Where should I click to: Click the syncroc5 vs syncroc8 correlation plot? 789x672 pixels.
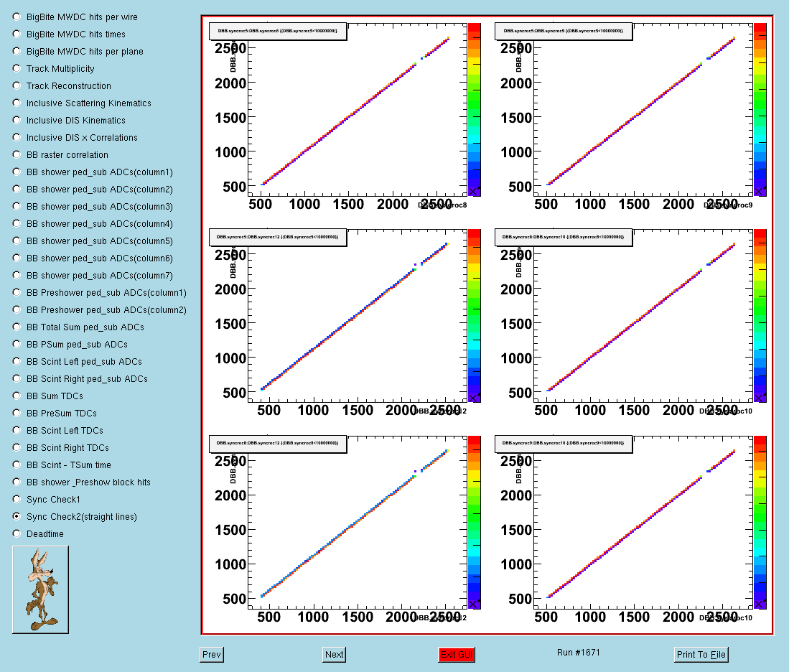(x=358, y=110)
